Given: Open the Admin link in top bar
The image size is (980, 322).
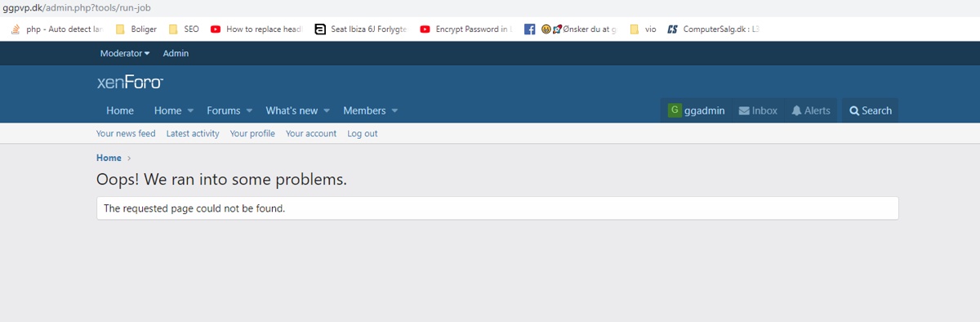Looking at the screenshot, I should (176, 53).
